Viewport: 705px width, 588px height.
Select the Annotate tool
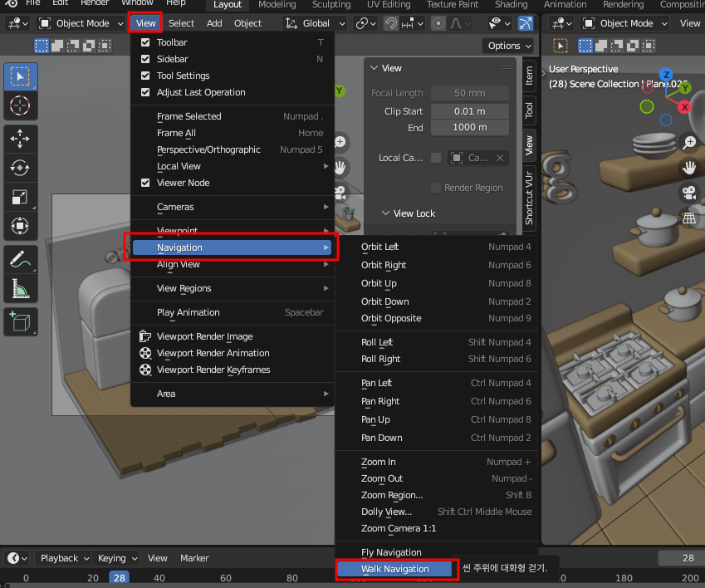(x=20, y=259)
